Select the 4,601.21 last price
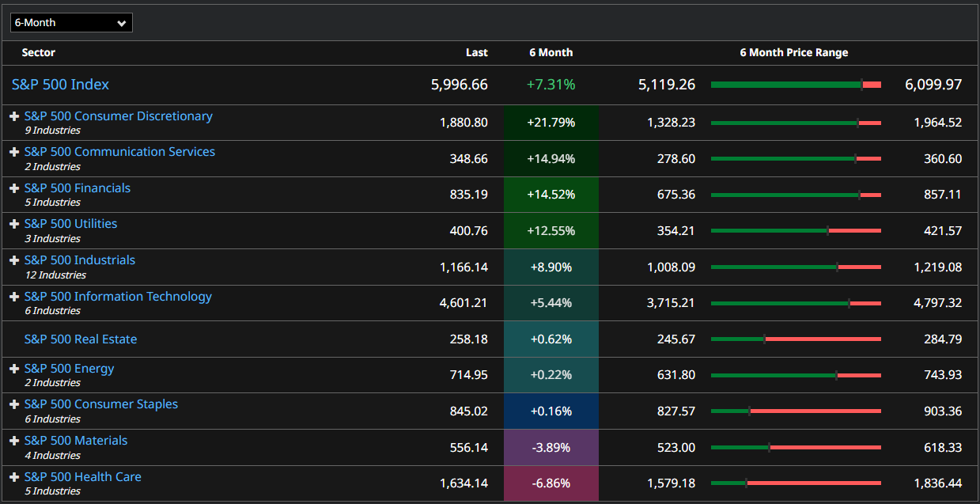Image resolution: width=980 pixels, height=504 pixels. (464, 303)
